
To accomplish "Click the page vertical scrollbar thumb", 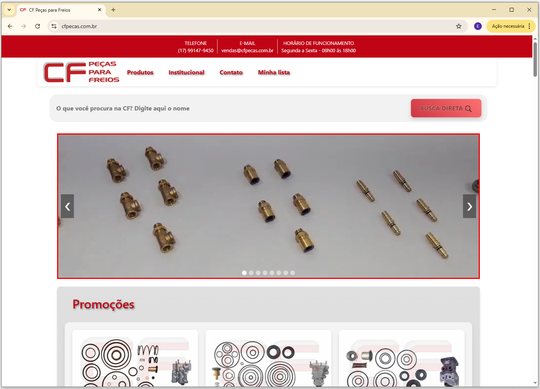I will [535, 59].
